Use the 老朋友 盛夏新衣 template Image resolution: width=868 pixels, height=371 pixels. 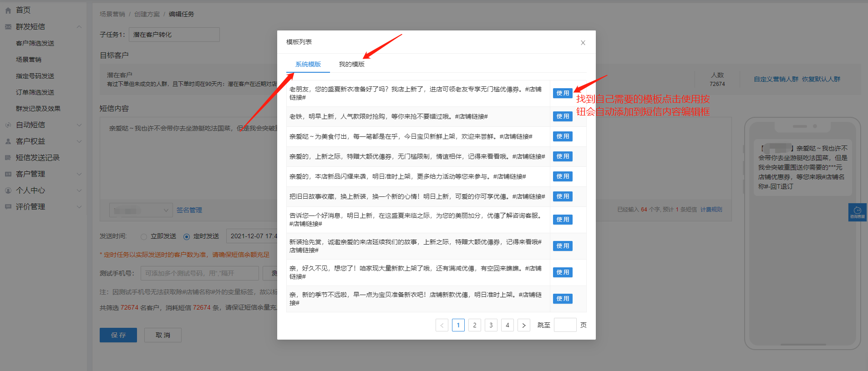click(x=563, y=93)
